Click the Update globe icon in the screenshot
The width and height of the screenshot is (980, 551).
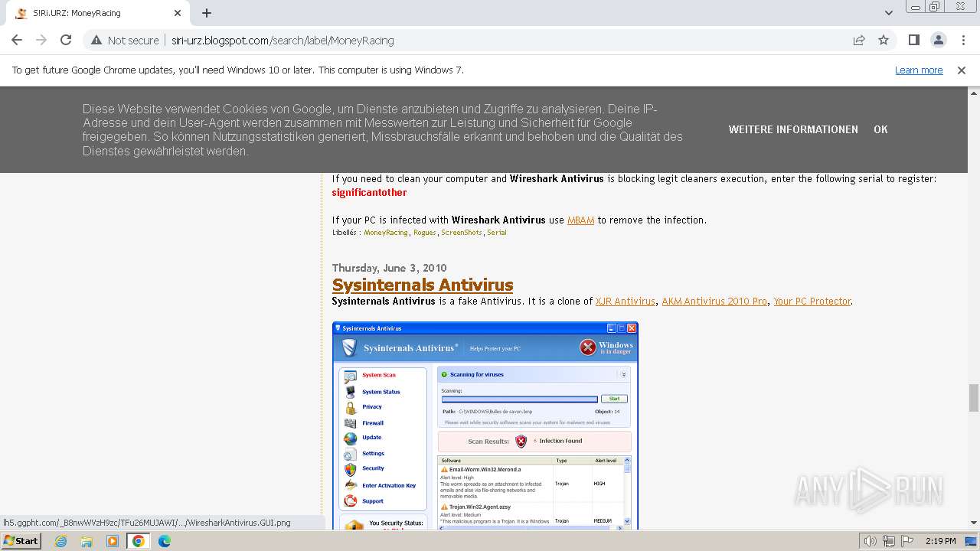coord(351,439)
